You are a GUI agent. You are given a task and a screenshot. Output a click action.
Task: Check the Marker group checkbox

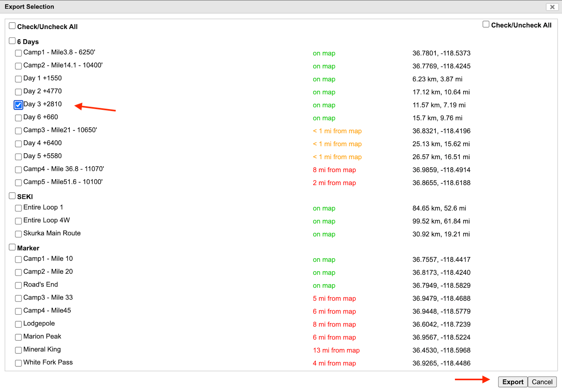click(12, 247)
